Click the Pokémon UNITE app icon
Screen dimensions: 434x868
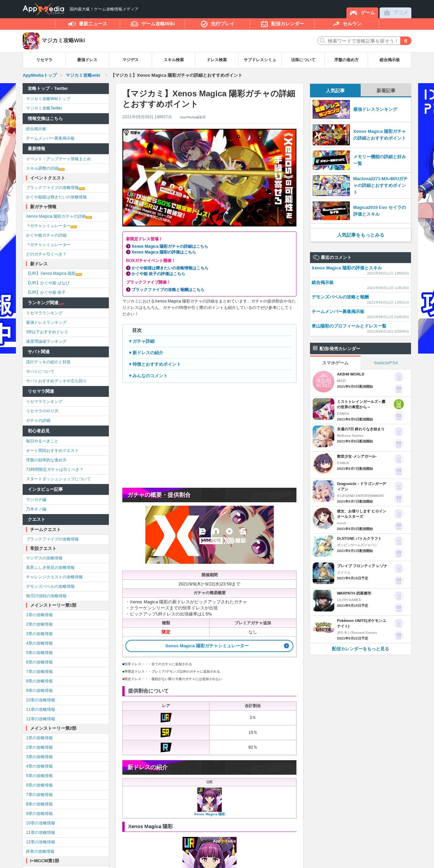pos(323,628)
